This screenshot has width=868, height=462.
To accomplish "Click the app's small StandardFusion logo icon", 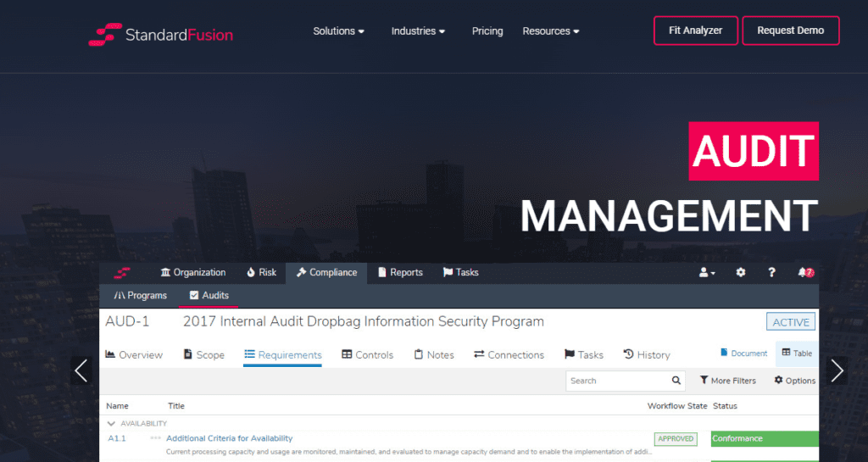I will pos(122,273).
